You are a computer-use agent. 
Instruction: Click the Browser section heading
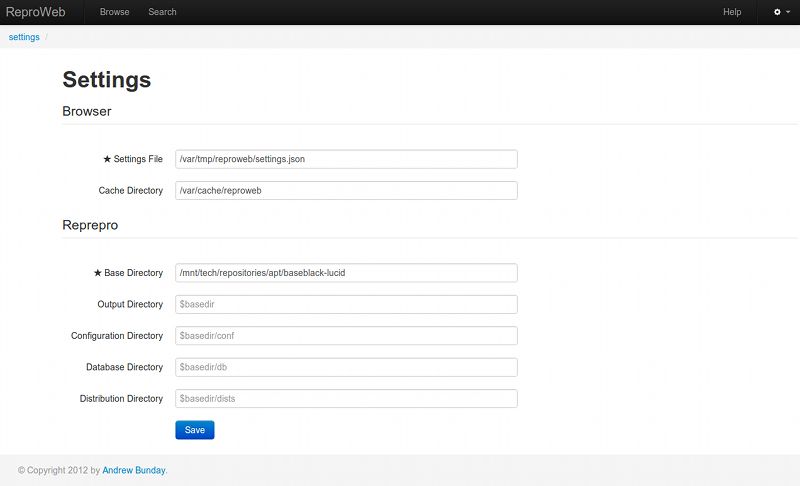click(x=87, y=111)
